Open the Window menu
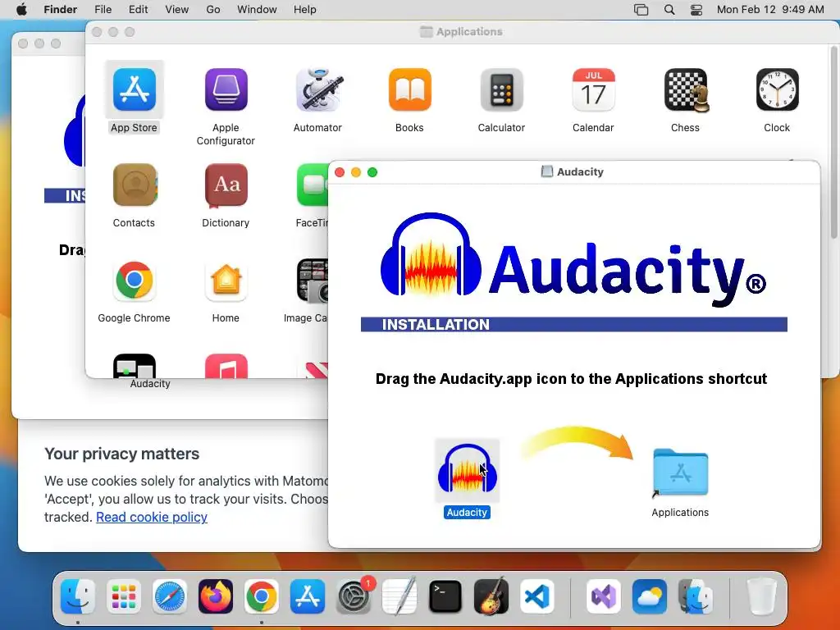This screenshot has height=630, width=840. (x=257, y=10)
